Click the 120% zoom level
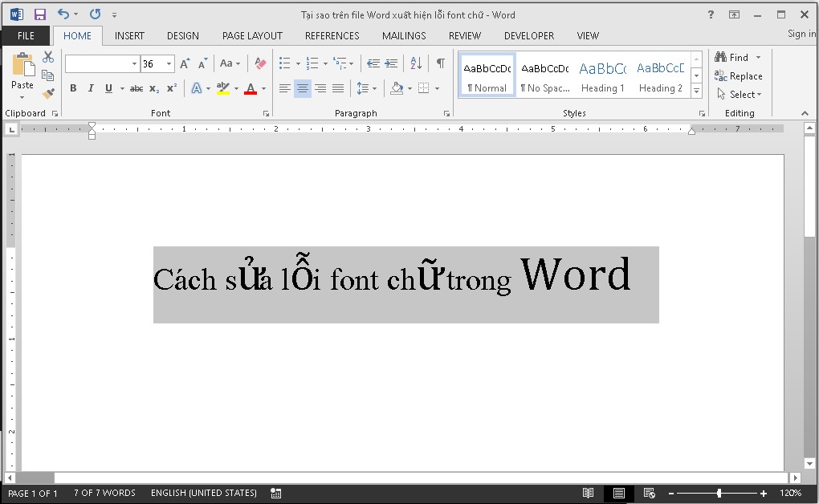Viewport: 819px width, 504px height. (790, 493)
